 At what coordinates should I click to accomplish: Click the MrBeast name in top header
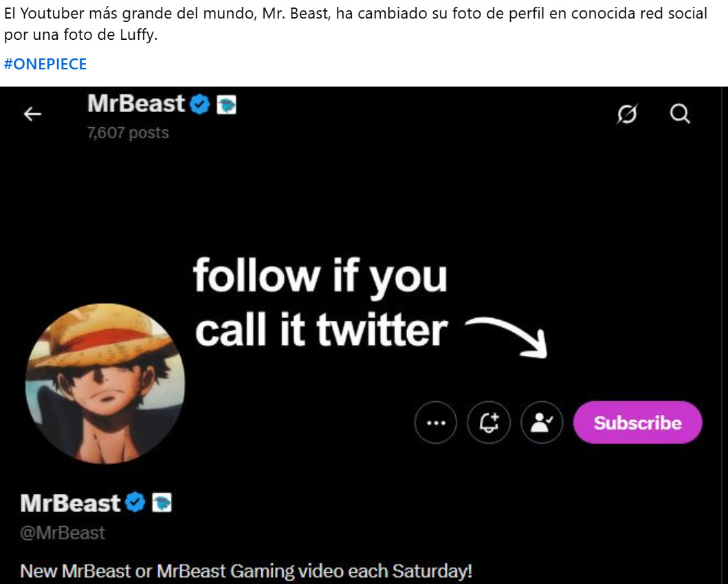point(136,104)
